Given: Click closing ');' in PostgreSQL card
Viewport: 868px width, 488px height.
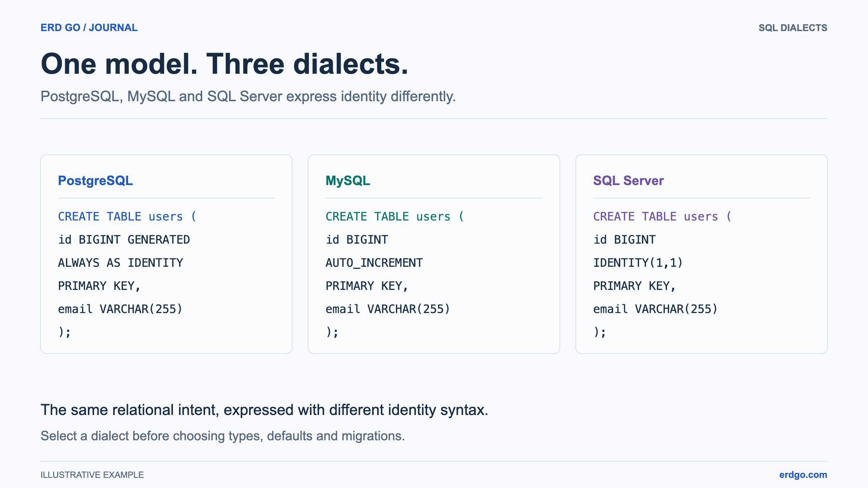Looking at the screenshot, I should point(65,332).
